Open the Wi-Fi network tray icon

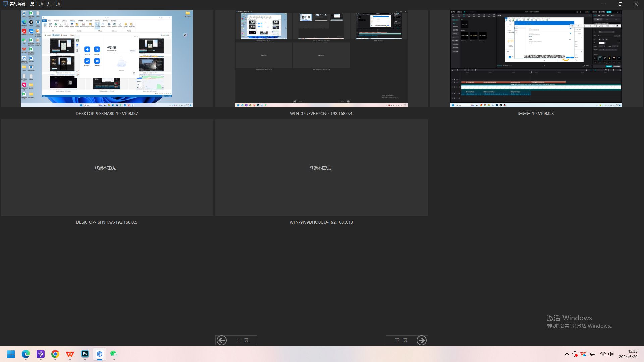[603, 354]
